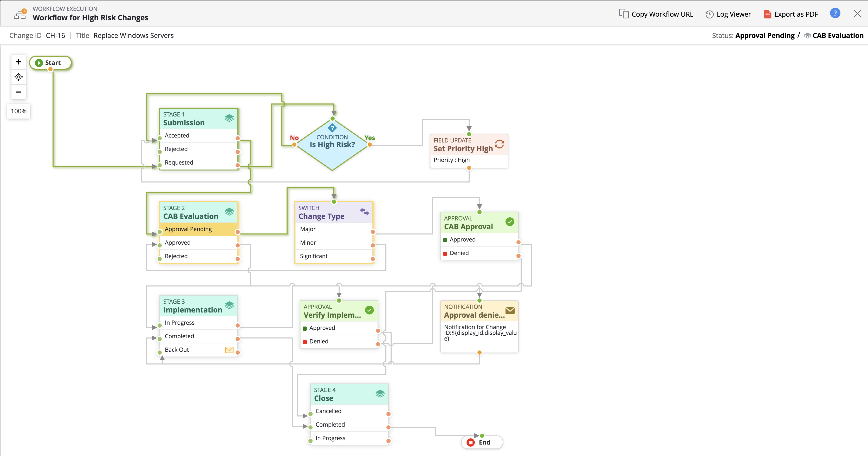Click the Approval denied notification envelope icon
The height and width of the screenshot is (456, 868).
(510, 310)
